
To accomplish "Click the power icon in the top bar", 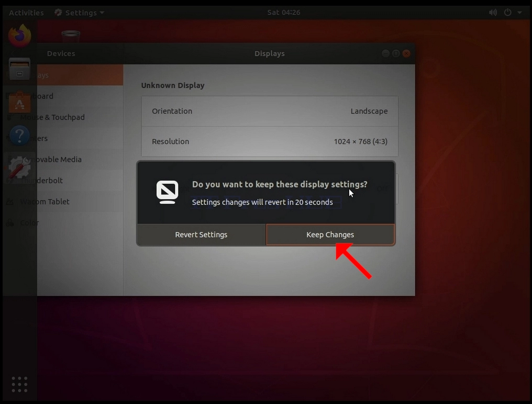I will coord(507,13).
